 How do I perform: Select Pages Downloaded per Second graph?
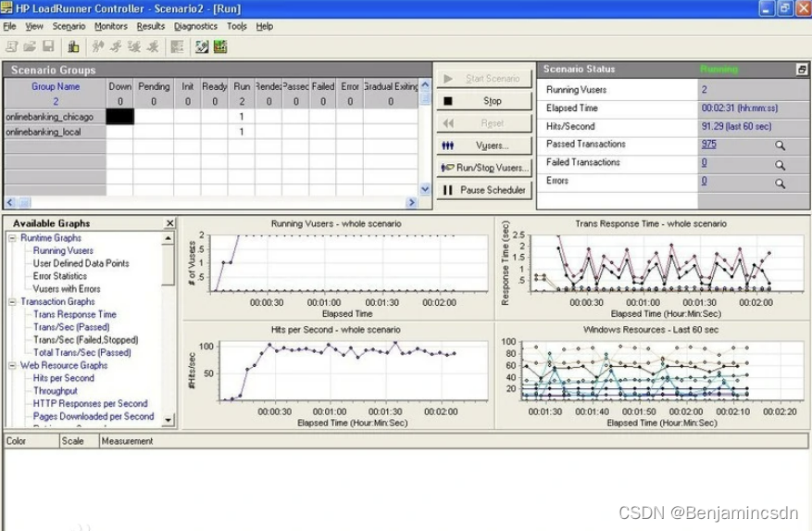(94, 416)
